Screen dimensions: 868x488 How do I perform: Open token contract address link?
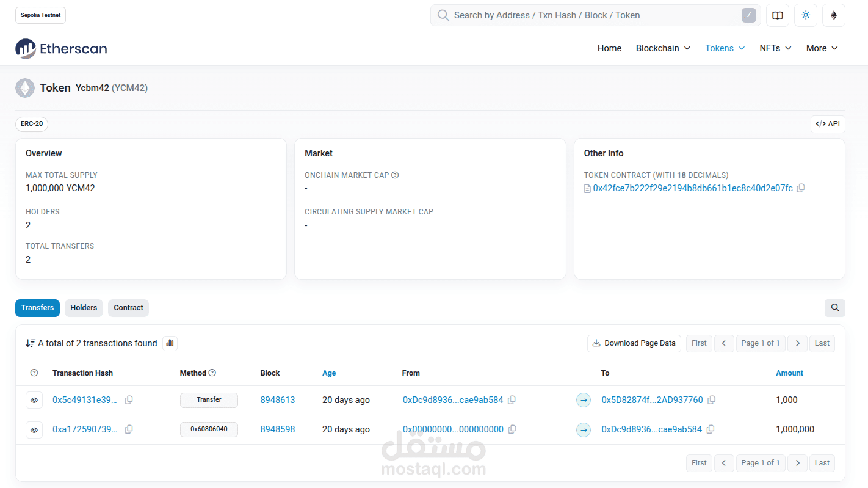click(693, 188)
